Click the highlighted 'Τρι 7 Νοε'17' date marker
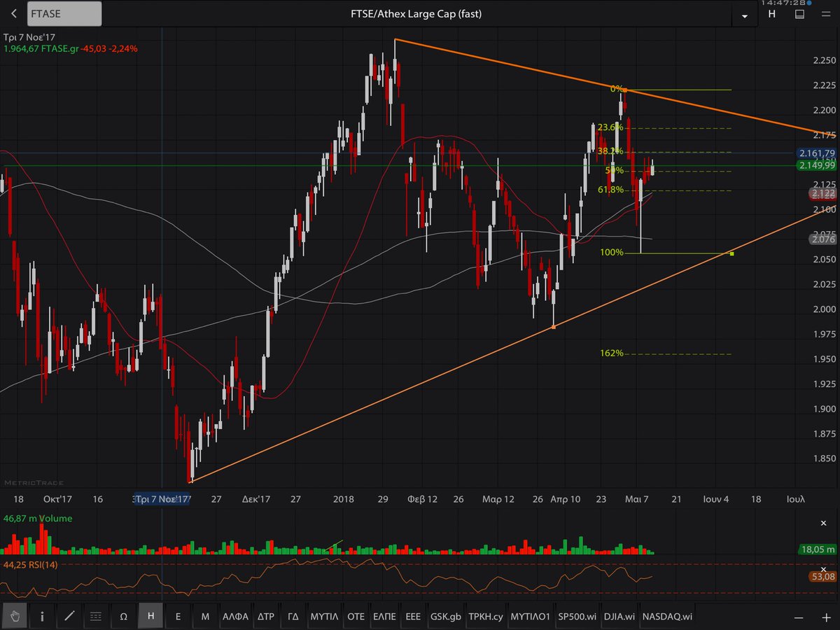Screen dimensions: 840x630 (162, 499)
